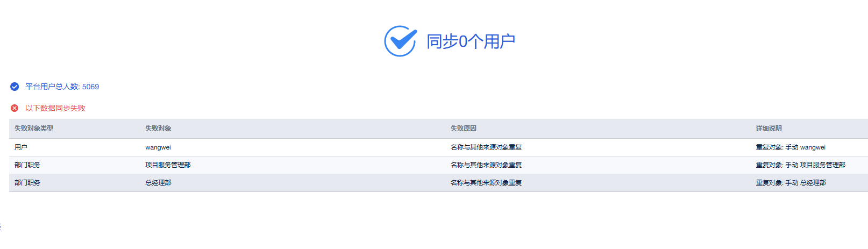Image resolution: width=868 pixels, height=249 pixels.
Task: Click the 详细说明 column header
Action: pos(769,129)
